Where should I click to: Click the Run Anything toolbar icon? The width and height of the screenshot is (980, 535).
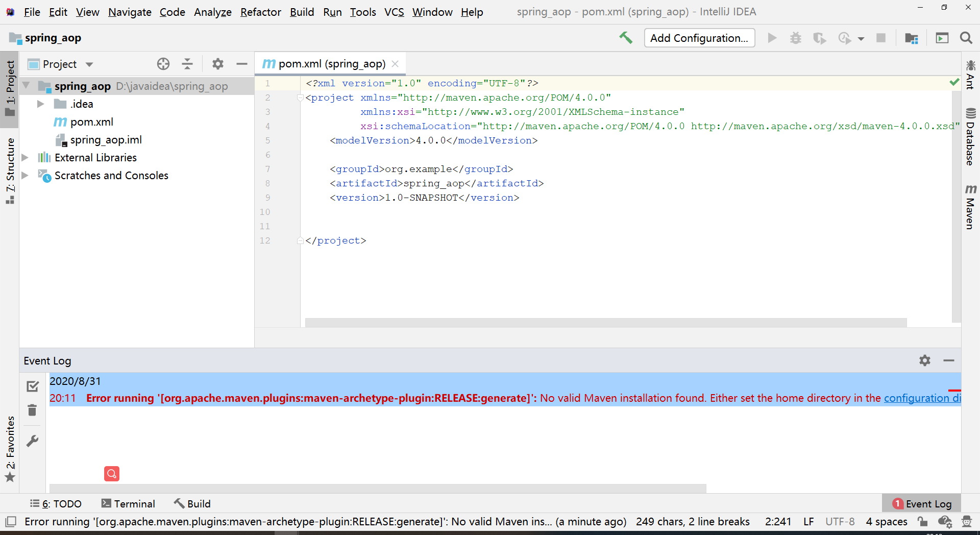coord(942,38)
